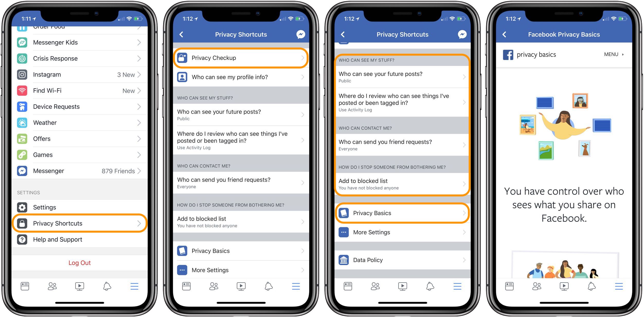Toggle friend requests audience setting
The height and width of the screenshot is (317, 644).
pos(402,146)
